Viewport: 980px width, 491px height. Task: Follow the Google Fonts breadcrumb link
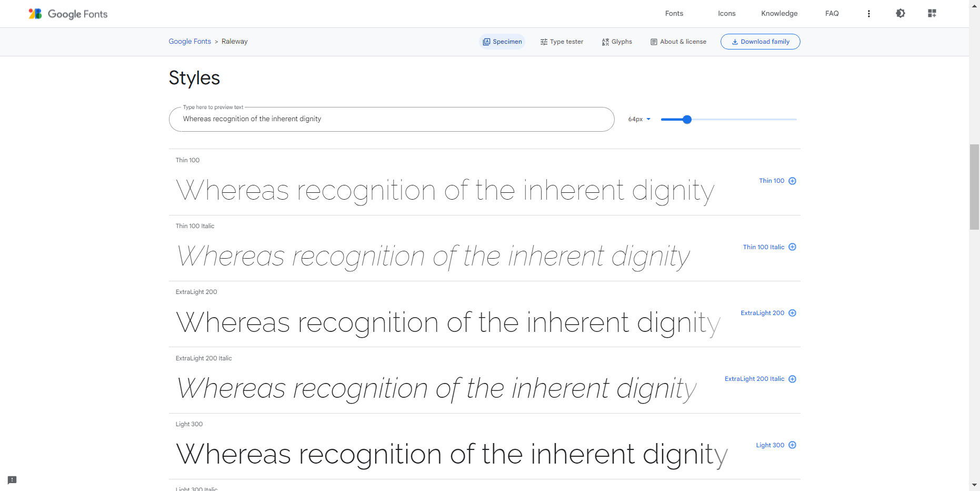point(189,42)
